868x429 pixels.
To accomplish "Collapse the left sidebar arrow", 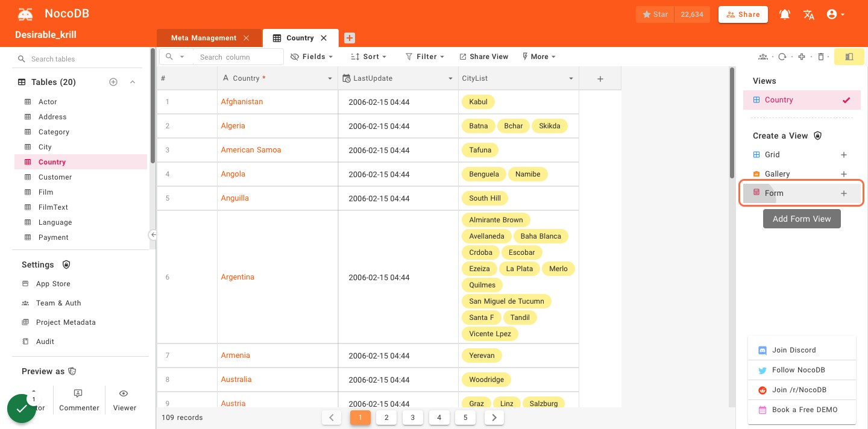I will (153, 235).
